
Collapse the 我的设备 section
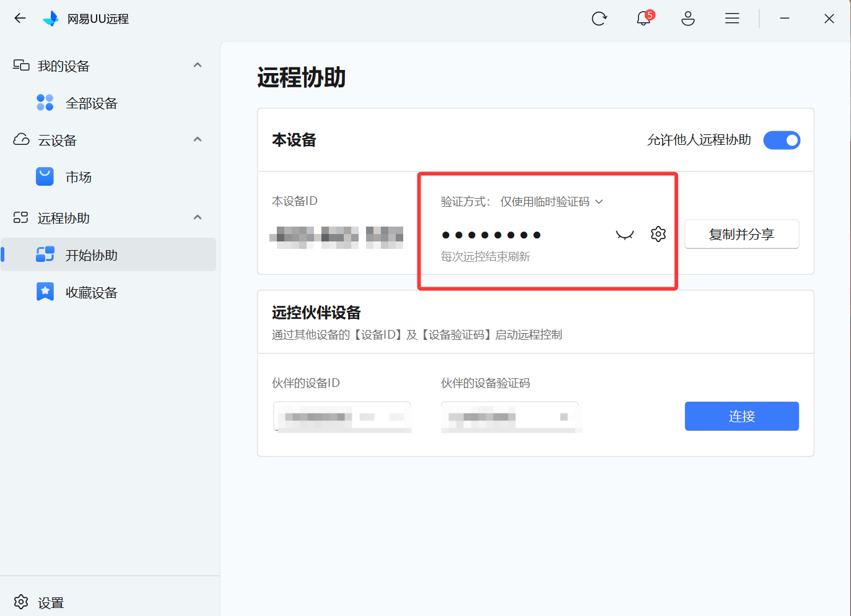(198, 66)
